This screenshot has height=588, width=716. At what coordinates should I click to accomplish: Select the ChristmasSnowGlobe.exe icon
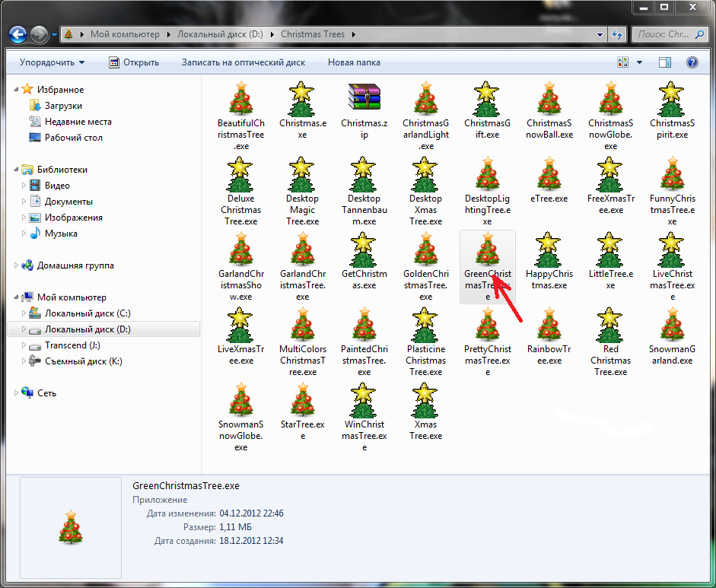pos(610,98)
